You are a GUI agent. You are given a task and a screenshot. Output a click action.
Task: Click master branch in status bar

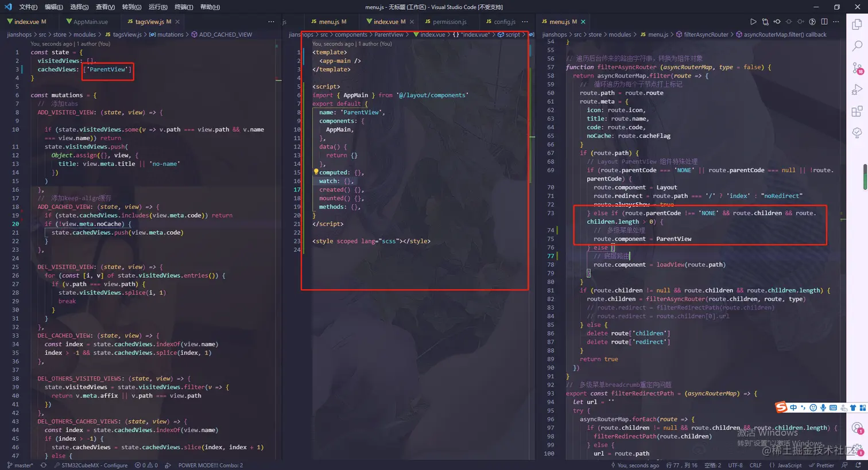click(x=20, y=465)
